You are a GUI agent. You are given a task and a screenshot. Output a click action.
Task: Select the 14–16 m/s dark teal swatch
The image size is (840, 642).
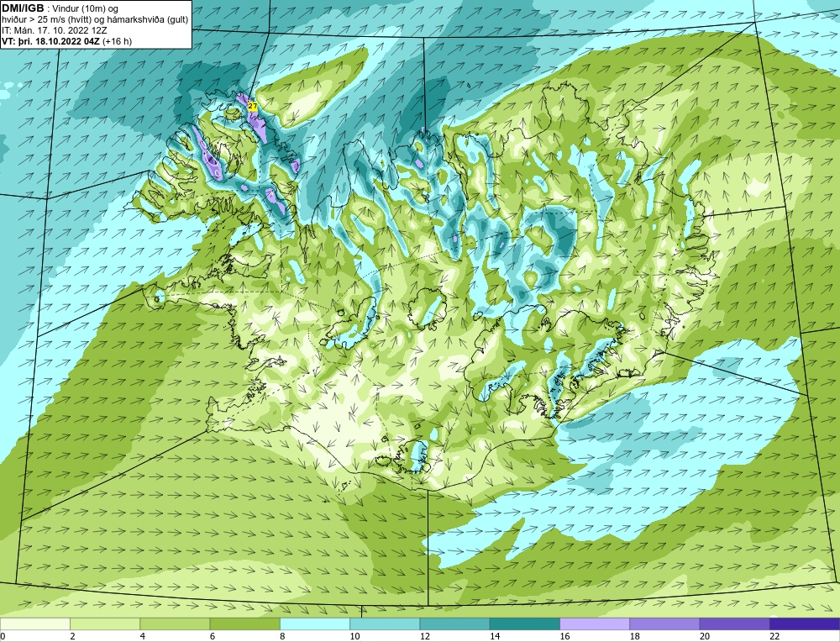coord(525,624)
